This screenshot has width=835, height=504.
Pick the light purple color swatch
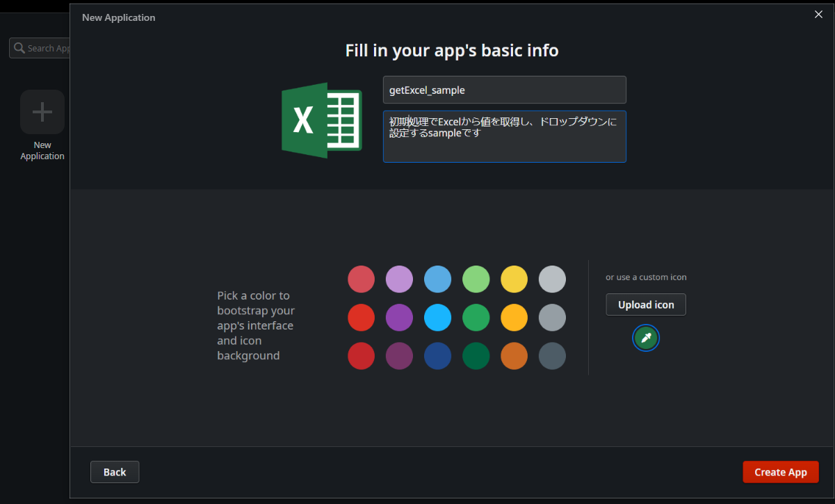point(400,279)
